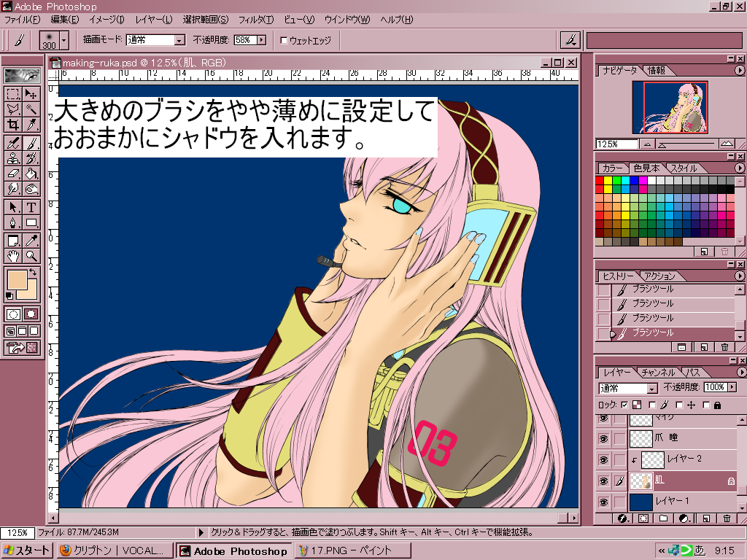Select the Type tool
The width and height of the screenshot is (747, 560).
31,207
